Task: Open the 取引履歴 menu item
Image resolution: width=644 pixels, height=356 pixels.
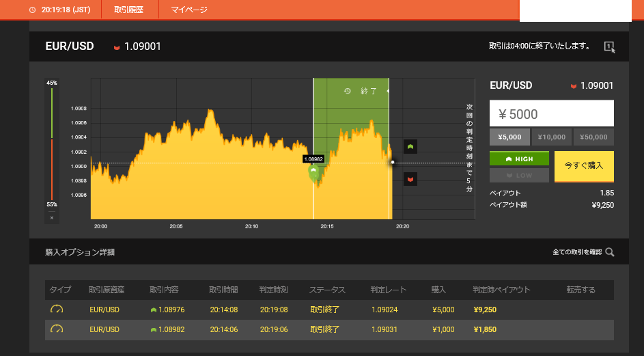Action: 130,10
